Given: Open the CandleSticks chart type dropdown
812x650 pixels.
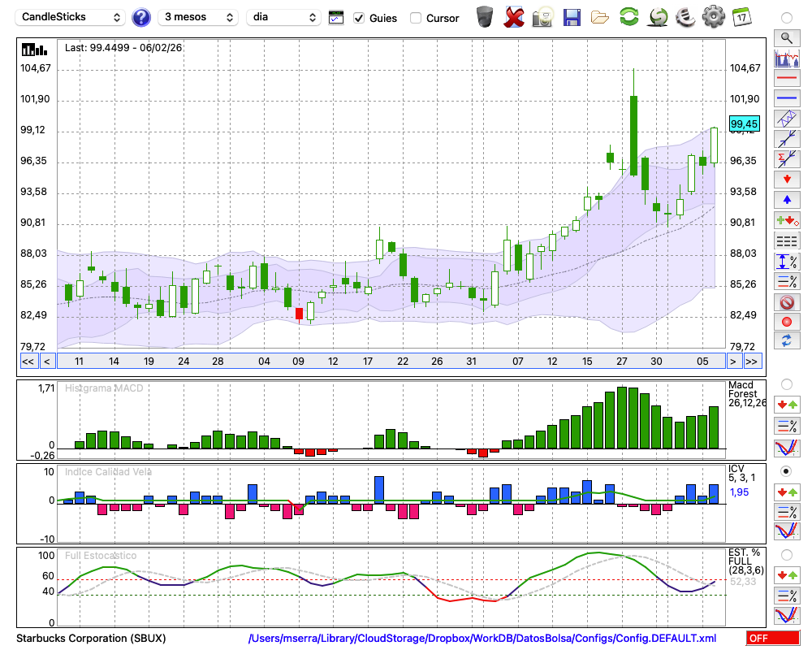Looking at the screenshot, I should (x=71, y=17).
